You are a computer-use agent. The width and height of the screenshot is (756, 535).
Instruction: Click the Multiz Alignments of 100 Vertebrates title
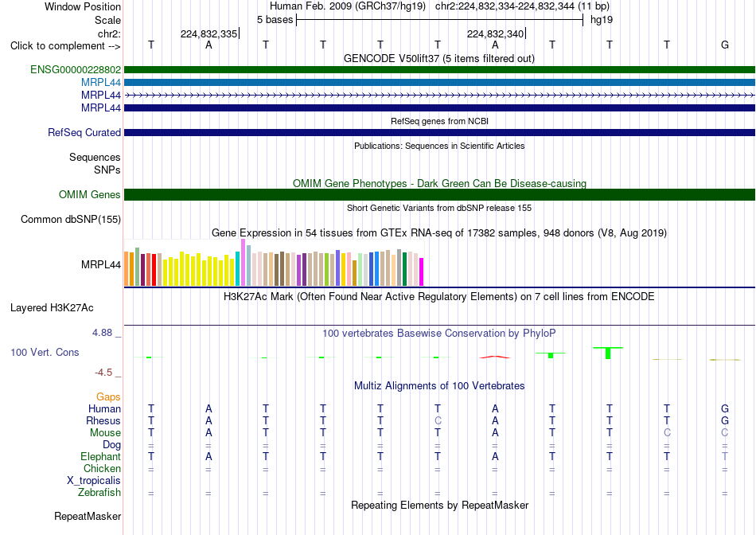[439, 386]
